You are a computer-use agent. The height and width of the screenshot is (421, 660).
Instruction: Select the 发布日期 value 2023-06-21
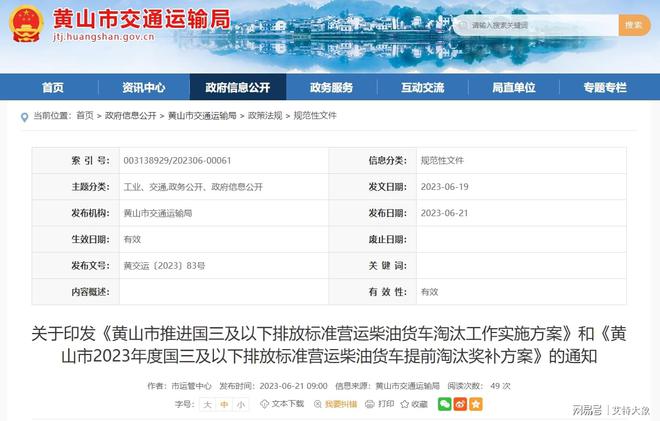[x=444, y=213]
